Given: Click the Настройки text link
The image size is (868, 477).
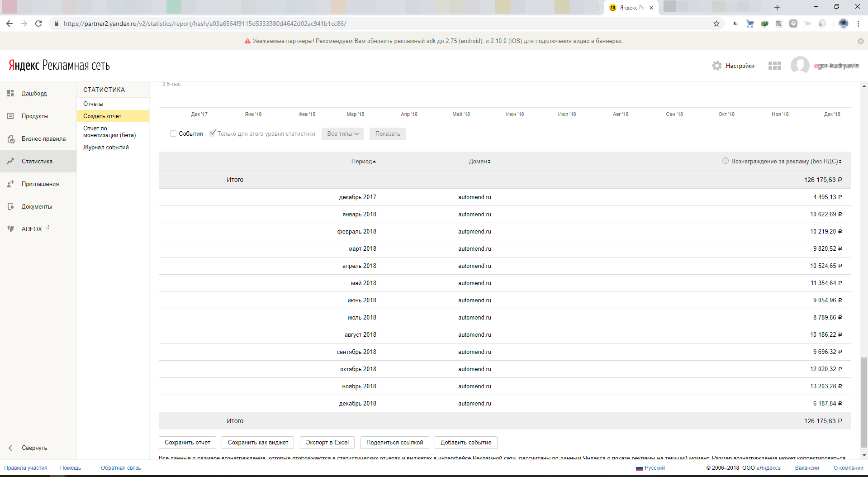Looking at the screenshot, I should (x=740, y=66).
